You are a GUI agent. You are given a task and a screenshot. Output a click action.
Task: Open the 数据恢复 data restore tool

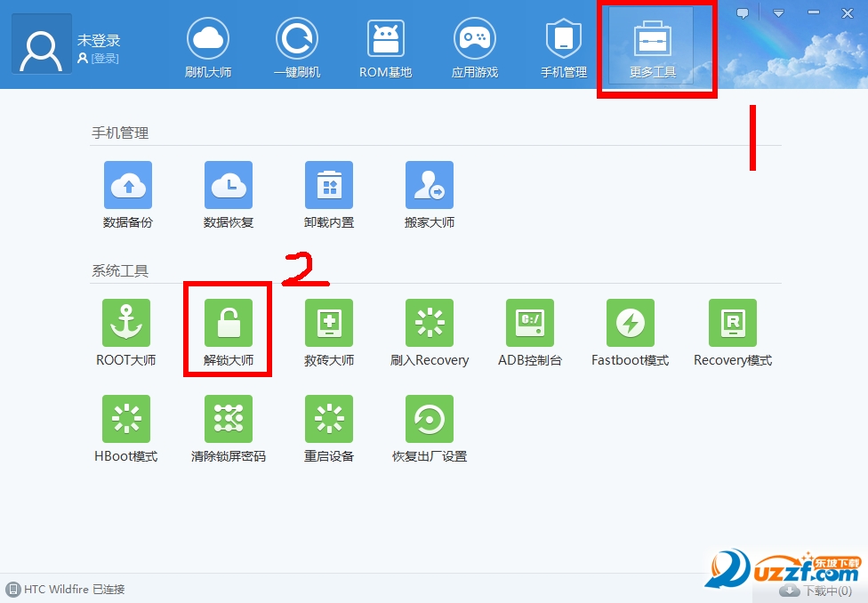pyautogui.click(x=228, y=185)
